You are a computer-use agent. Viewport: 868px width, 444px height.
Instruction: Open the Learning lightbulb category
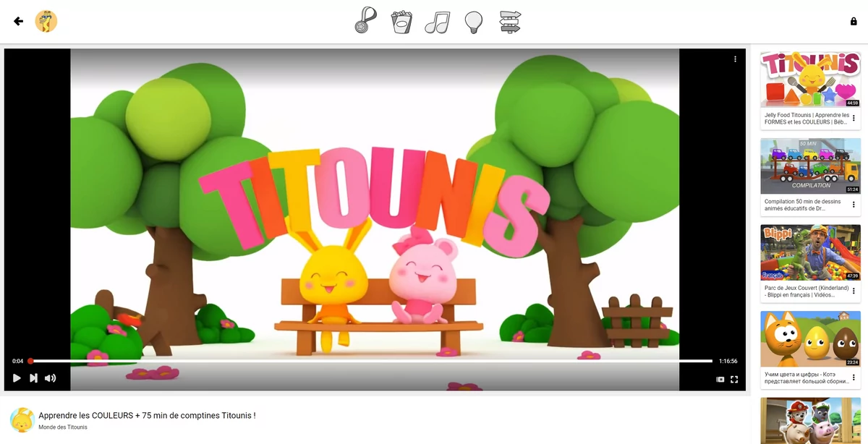[474, 22]
